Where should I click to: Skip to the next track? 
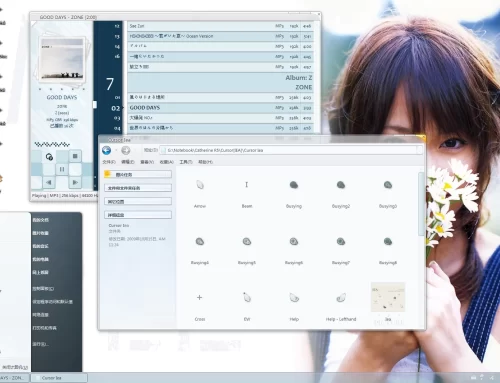[75, 182]
